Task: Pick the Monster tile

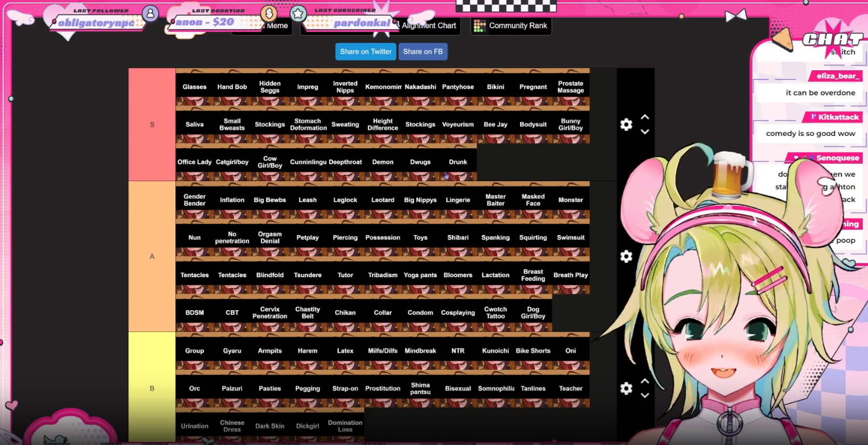Action: click(x=571, y=200)
